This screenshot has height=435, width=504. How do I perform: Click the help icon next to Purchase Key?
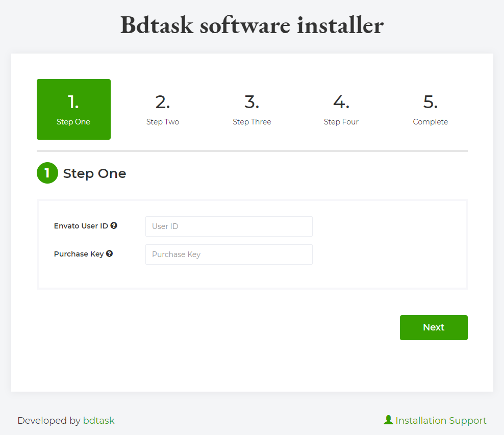109,253
